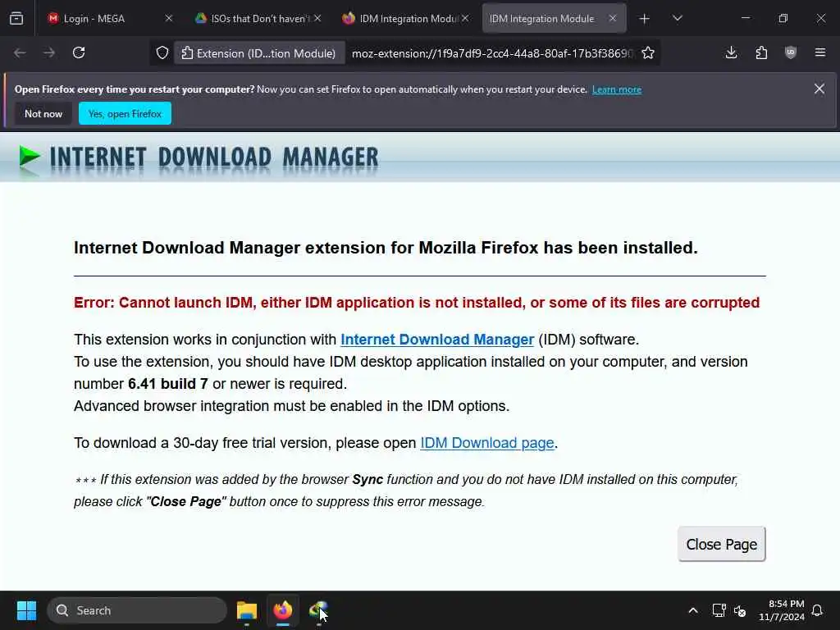Open the notification bell in the taskbar
This screenshot has width=840, height=630.
click(818, 610)
